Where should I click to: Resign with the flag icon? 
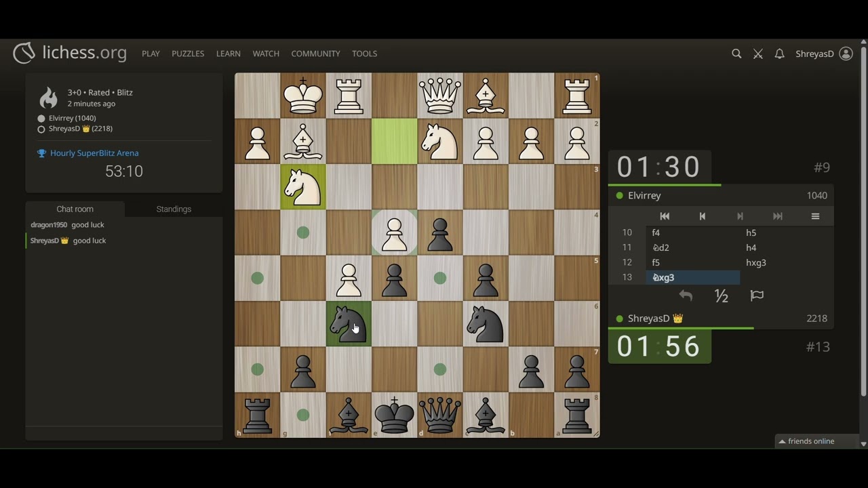757,296
